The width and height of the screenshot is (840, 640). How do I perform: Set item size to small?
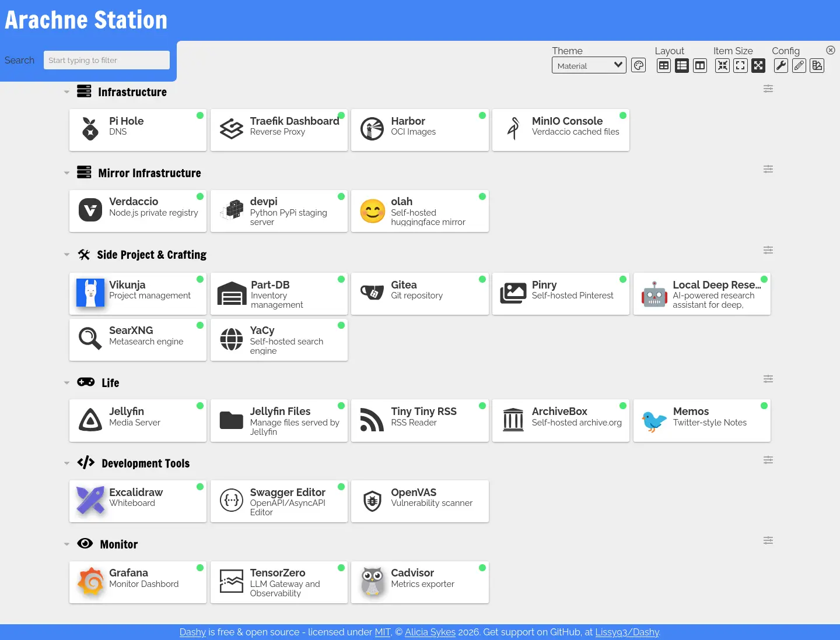coord(723,66)
